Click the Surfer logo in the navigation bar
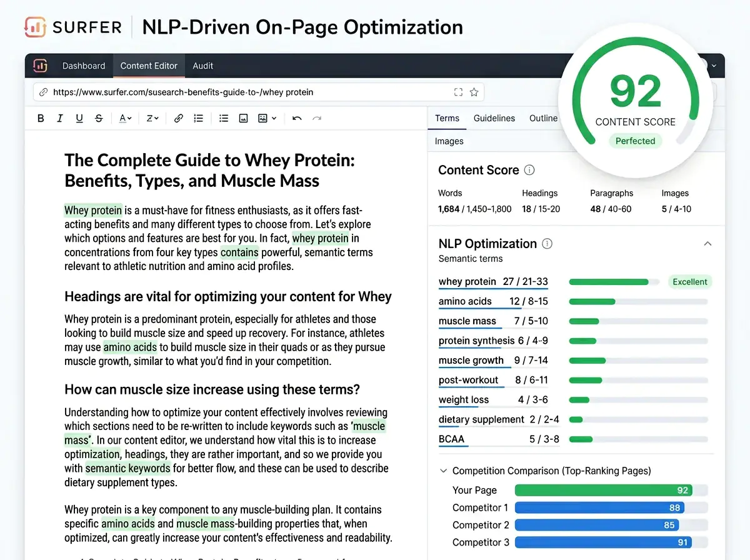This screenshot has height=560, width=750. pos(40,65)
